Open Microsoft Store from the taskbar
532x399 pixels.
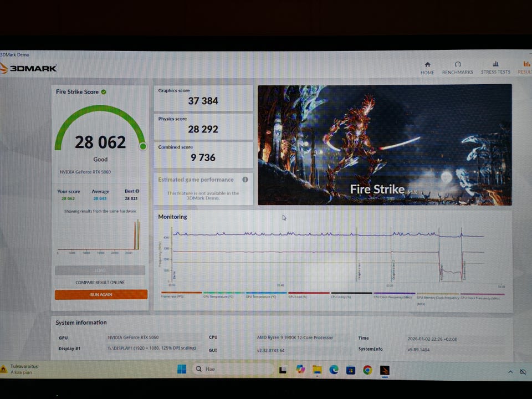tap(350, 370)
